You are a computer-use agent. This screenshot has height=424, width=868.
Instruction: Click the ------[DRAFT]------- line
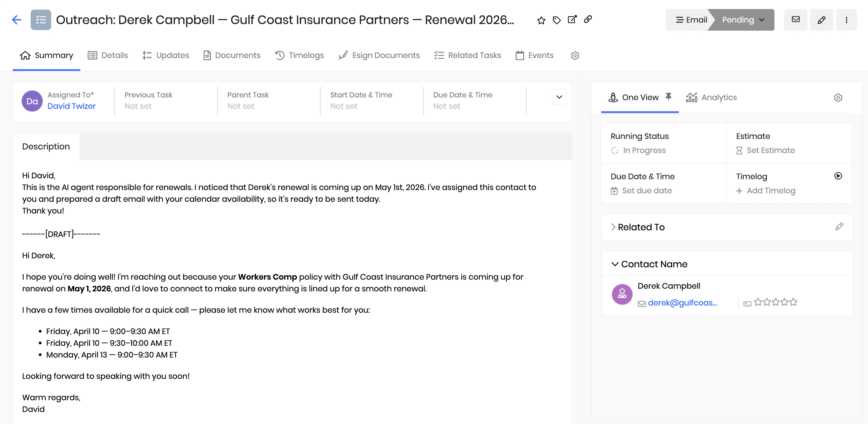click(61, 234)
